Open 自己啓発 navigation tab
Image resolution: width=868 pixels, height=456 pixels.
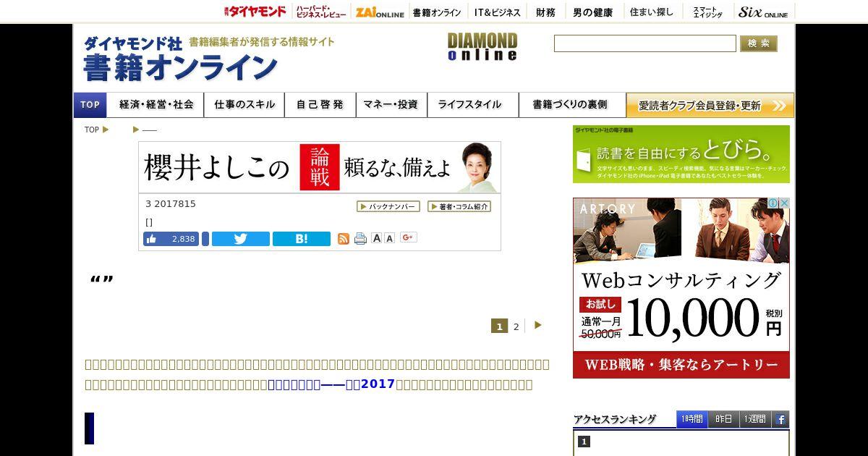pos(320,105)
